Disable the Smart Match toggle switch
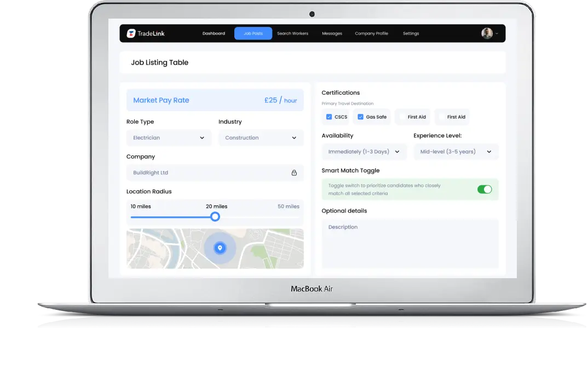 click(485, 189)
